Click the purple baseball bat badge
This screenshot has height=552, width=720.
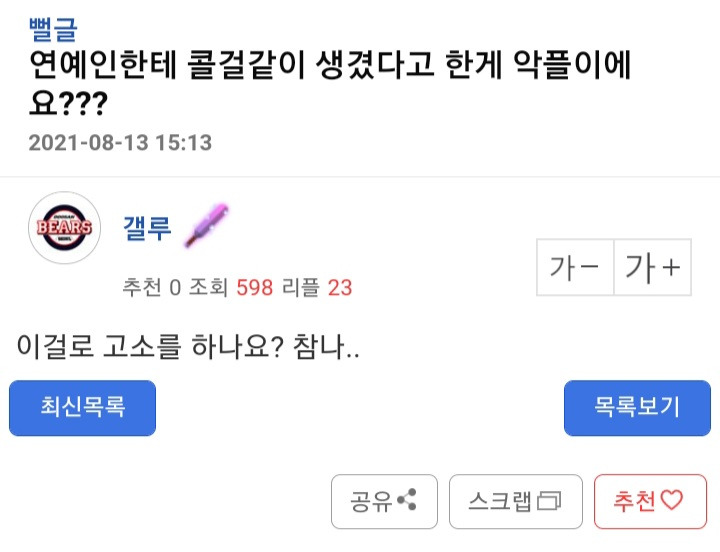pyautogui.click(x=206, y=226)
